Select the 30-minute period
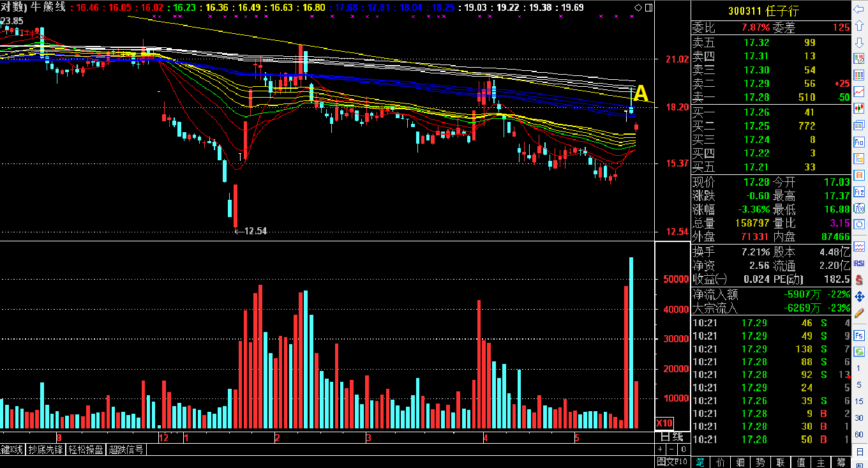Image resolution: width=868 pixels, height=468 pixels. click(x=859, y=418)
